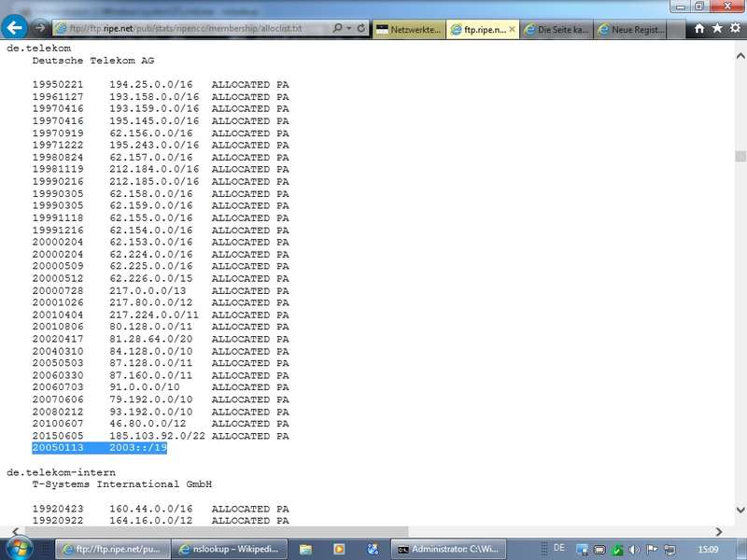The height and width of the screenshot is (560, 747).
Task: Click the DE language indicator
Action: point(559,548)
